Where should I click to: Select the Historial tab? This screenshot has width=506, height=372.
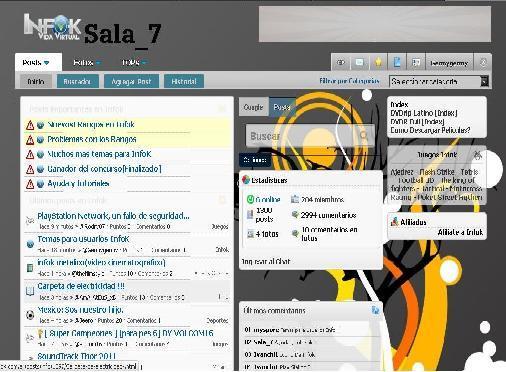pyautogui.click(x=184, y=81)
